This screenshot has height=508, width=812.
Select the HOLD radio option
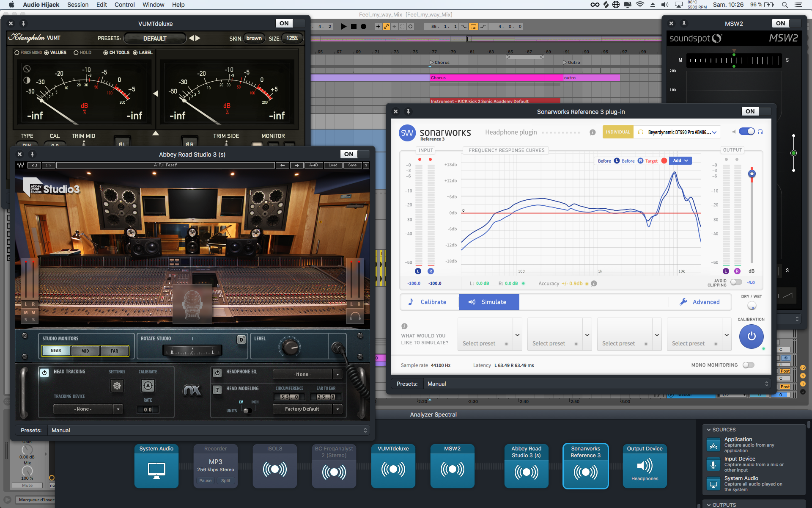tap(77, 53)
